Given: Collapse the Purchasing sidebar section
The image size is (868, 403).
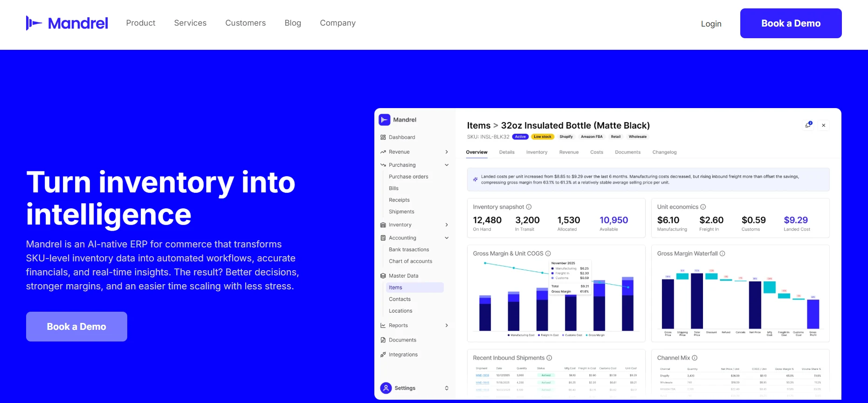Looking at the screenshot, I should tap(447, 165).
